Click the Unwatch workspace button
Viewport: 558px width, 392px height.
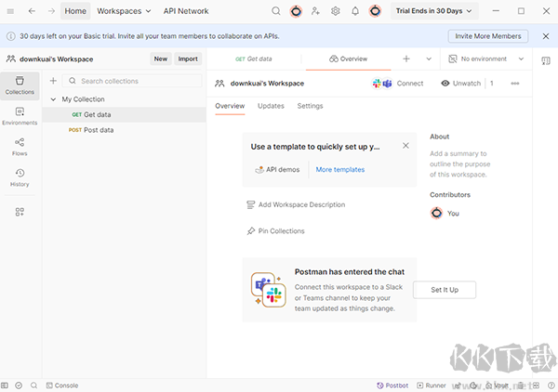coord(460,83)
